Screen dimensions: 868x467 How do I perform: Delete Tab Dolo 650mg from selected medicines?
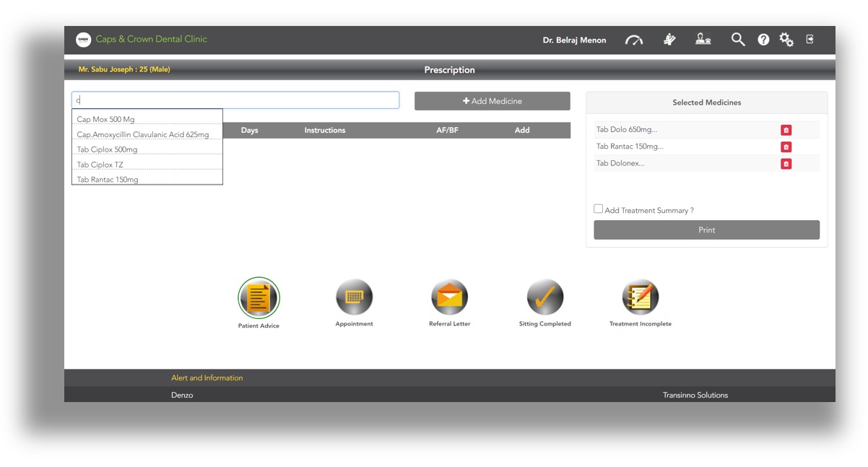(786, 130)
